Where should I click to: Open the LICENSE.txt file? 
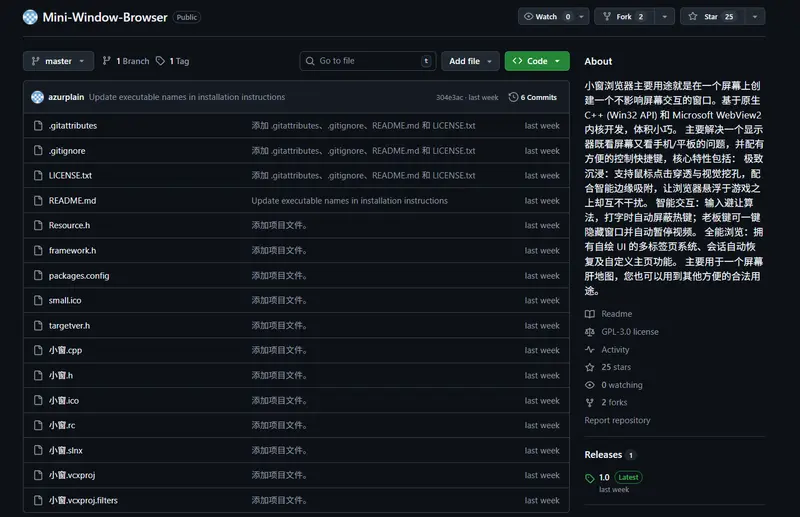[x=70, y=176]
